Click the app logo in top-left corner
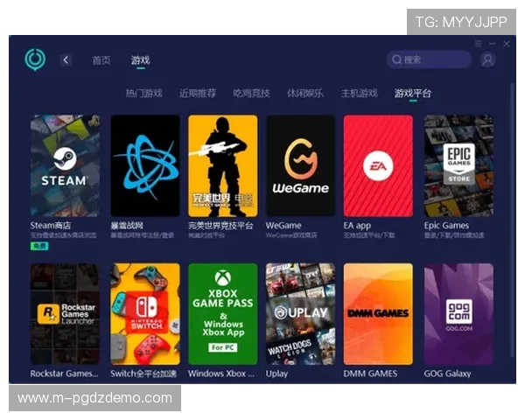Viewport: 525px width, 420px height. [35, 59]
